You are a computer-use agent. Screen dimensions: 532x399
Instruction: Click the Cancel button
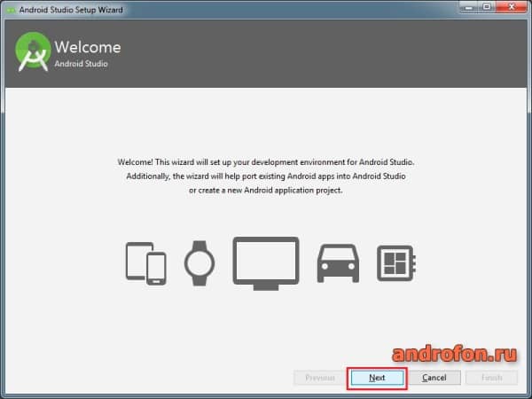tap(434, 378)
